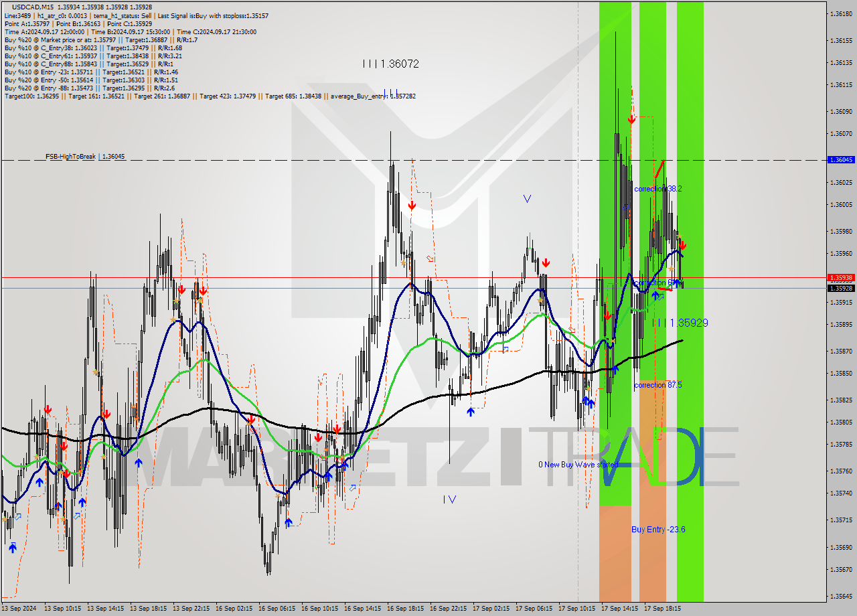857x616 pixels.
Task: Click the '16 Sep 22:15' time axis label
Action: click(448, 609)
